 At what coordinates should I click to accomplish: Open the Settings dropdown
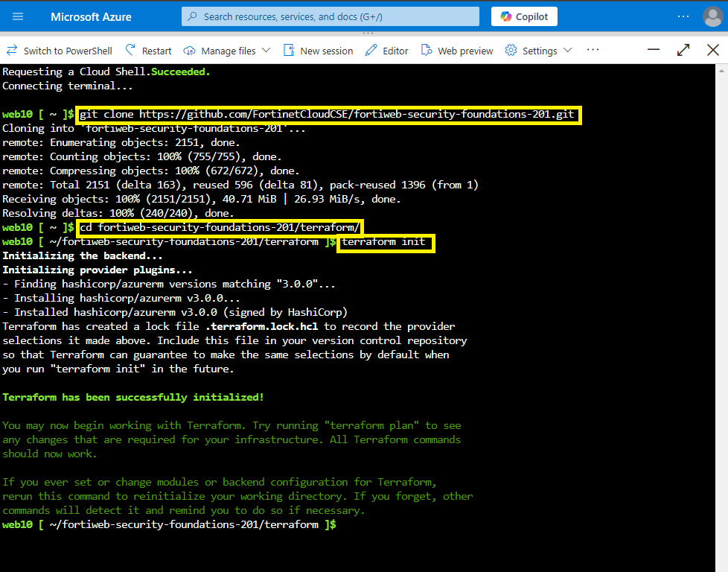(539, 51)
